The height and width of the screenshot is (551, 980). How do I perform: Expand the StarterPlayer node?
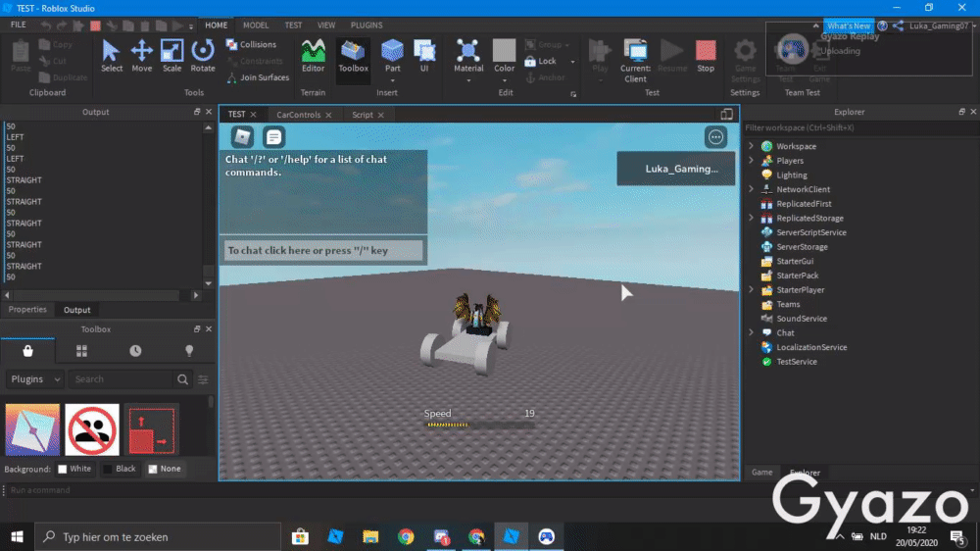[752, 289]
